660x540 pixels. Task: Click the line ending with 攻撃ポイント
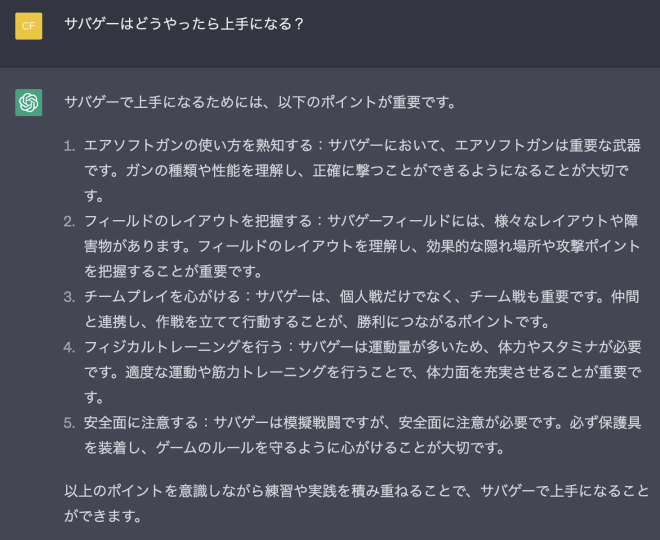[x=362, y=246]
